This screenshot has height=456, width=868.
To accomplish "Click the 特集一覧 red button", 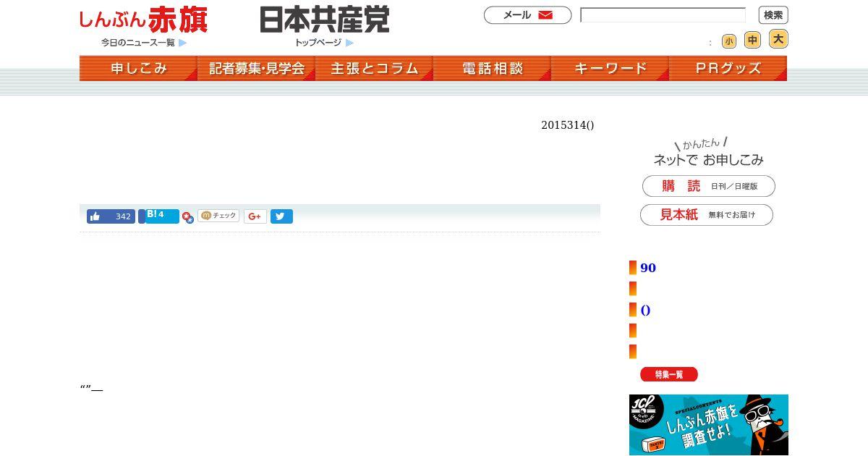I will (x=669, y=374).
